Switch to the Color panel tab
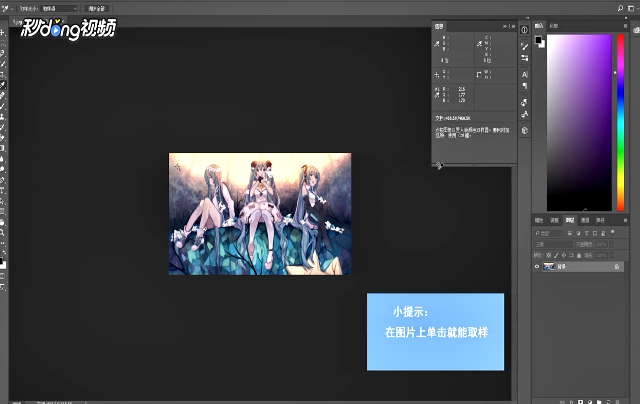The width and height of the screenshot is (640, 404). point(539,26)
